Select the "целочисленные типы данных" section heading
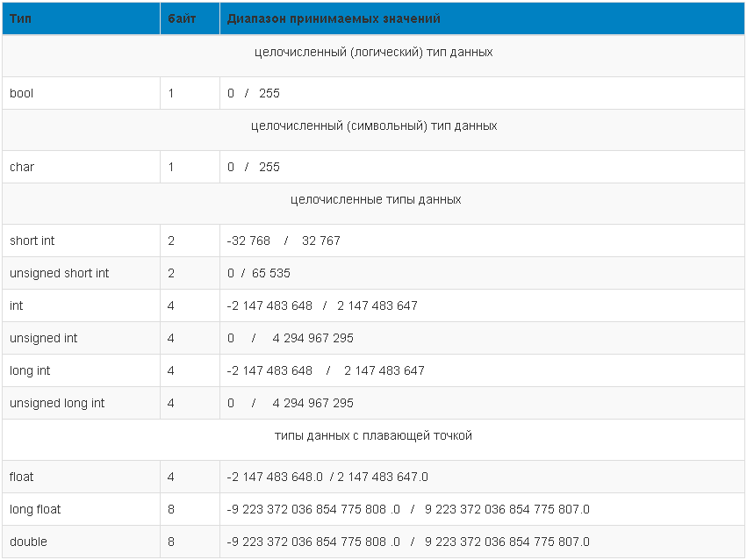This screenshot has height=560, width=747. pyautogui.click(x=376, y=199)
